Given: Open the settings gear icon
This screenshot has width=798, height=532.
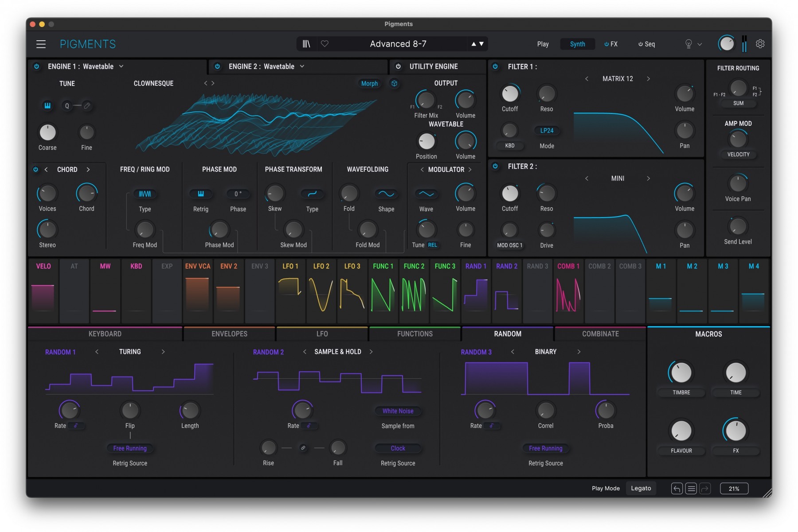Looking at the screenshot, I should click(760, 44).
